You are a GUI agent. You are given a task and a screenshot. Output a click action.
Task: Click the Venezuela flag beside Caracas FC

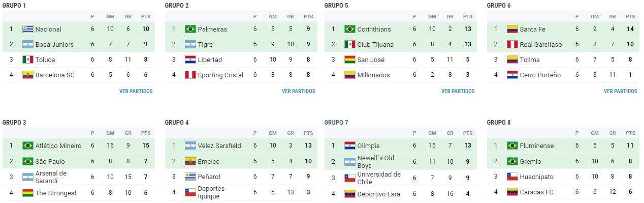tap(512, 192)
